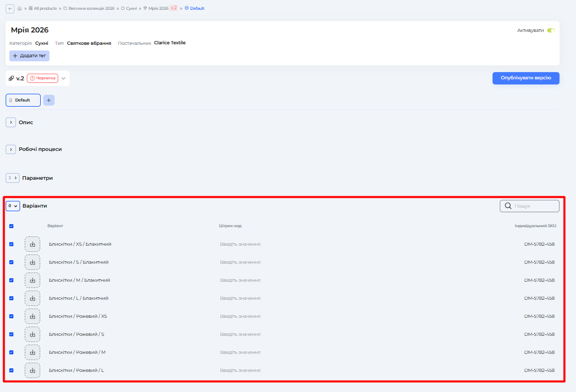This screenshot has width=576, height=392.
Task: Click the search magnifier icon in Варіанти
Action: click(508, 206)
